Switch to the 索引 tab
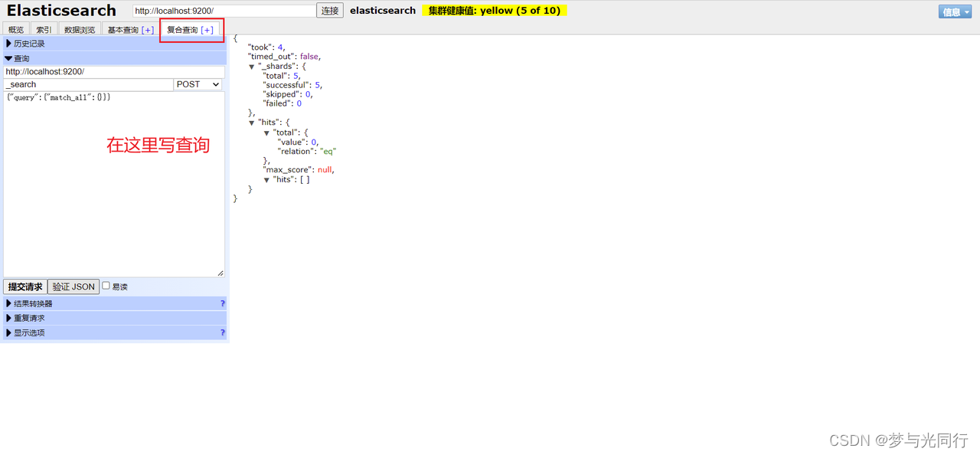980x455 pixels. click(44, 30)
